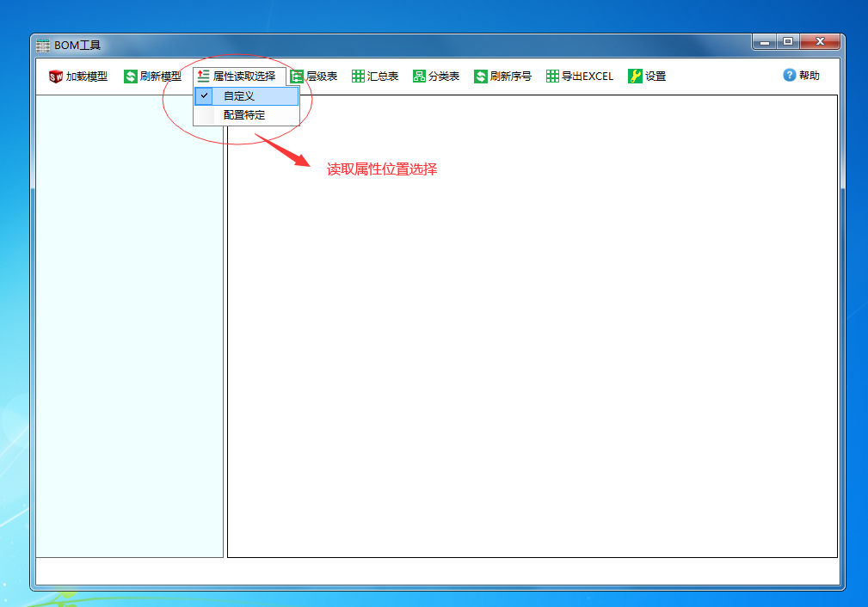Toggle the checkmark on 自定义 option
868x607 pixels.
(203, 96)
